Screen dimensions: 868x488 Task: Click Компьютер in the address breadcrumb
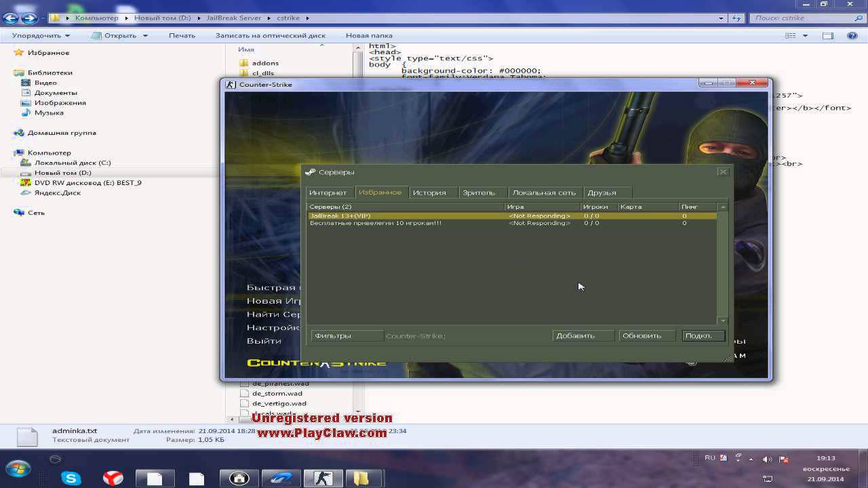click(x=96, y=18)
